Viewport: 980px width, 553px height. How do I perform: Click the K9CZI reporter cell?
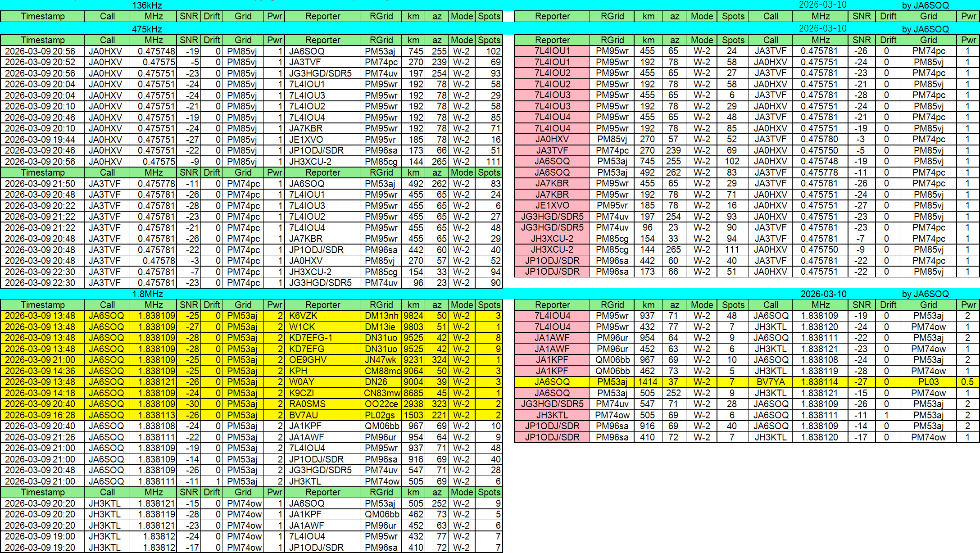[301, 393]
